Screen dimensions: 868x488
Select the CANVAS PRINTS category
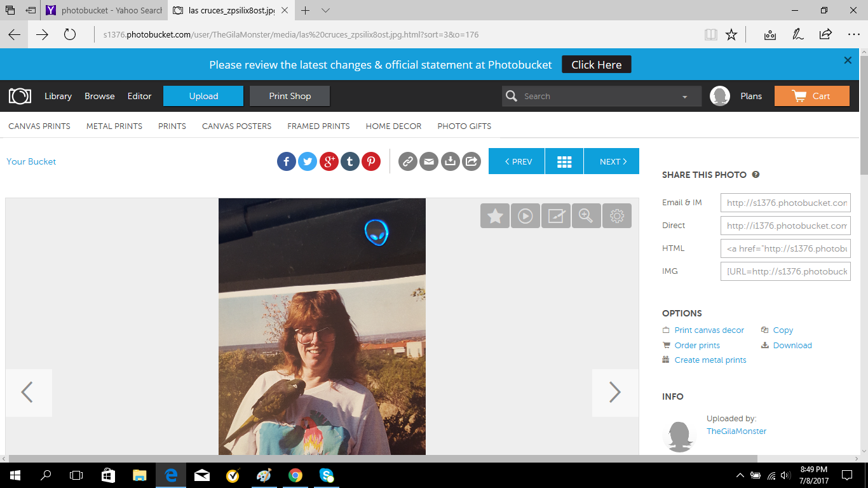(x=39, y=126)
